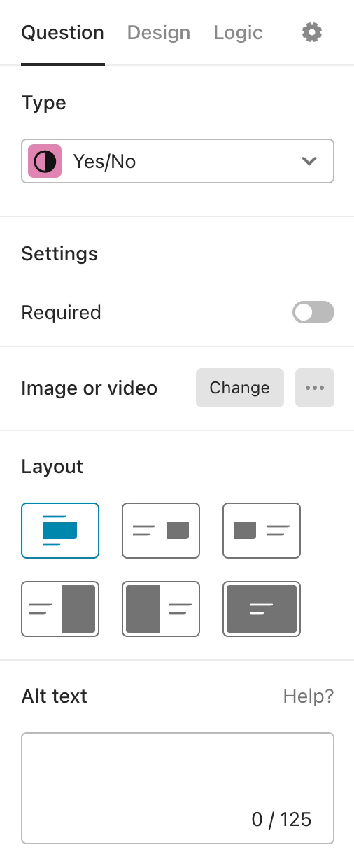Click the Layout section heading

coord(52,467)
